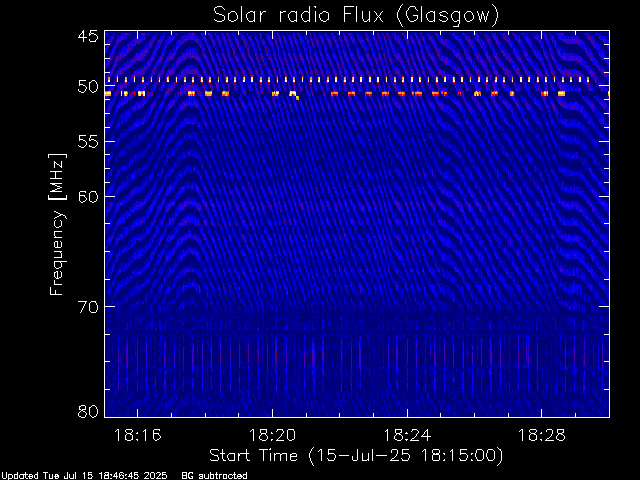Image resolution: width=640 pixels, height=480 pixels.
Task: Click the 80 frequency tick label
Action: tap(88, 411)
